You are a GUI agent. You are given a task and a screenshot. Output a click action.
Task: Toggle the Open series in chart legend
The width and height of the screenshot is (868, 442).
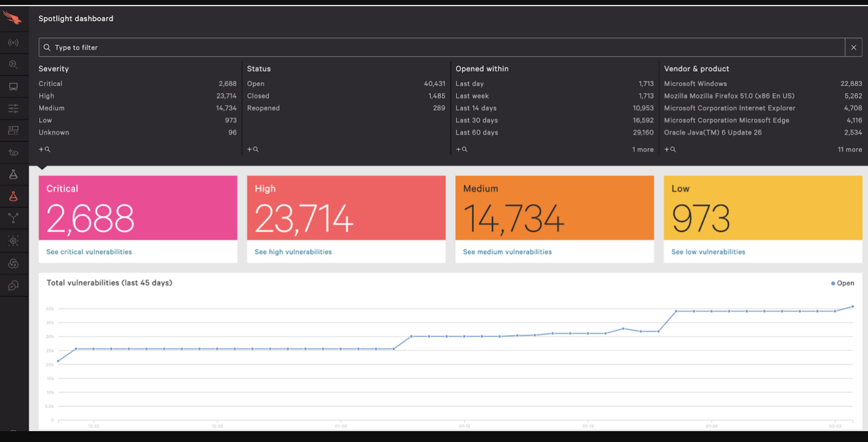click(842, 283)
